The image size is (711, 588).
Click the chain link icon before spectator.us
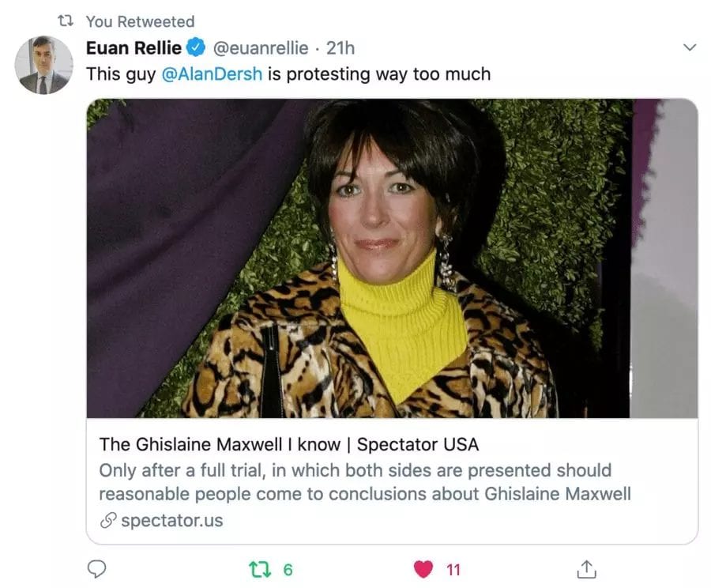107,521
